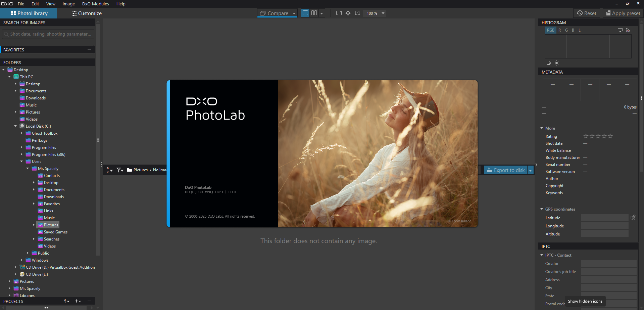Show only the B channel in histogram
Viewport: 644px width, 310px height.
point(573,30)
